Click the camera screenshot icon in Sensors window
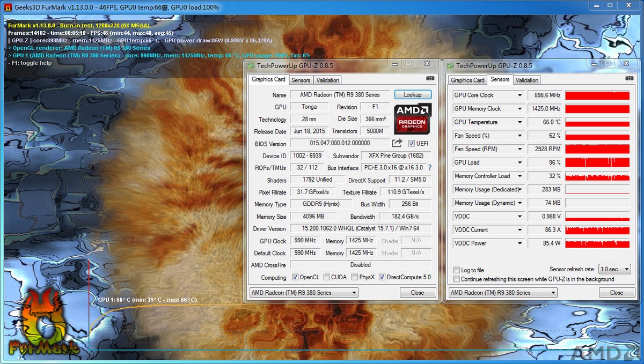Image resolution: width=644 pixels, height=364 pixels. pos(629,78)
